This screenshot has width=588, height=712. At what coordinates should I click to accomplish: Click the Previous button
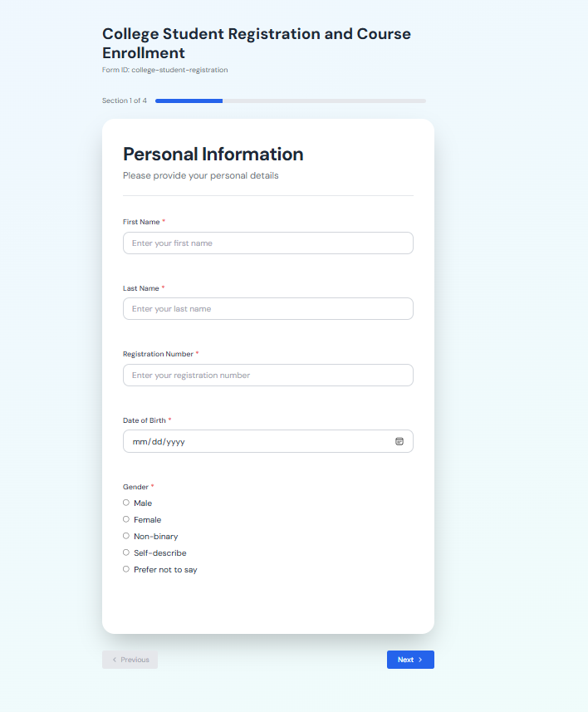coord(130,659)
